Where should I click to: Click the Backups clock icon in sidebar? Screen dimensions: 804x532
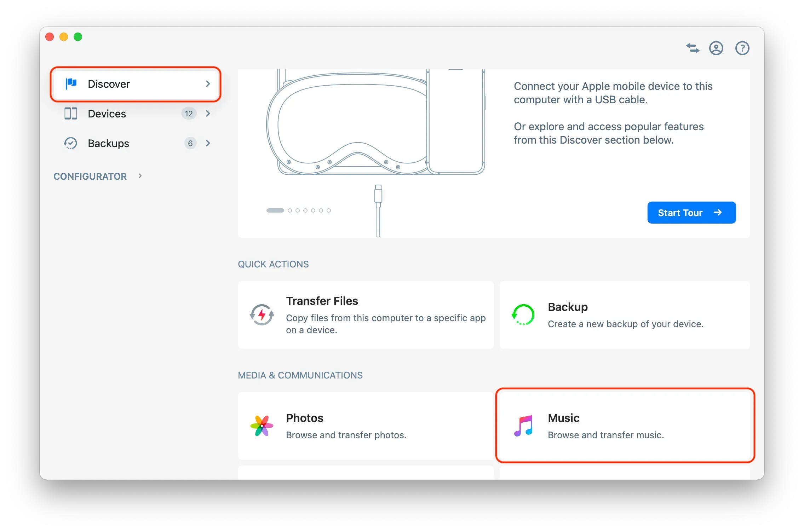70,143
